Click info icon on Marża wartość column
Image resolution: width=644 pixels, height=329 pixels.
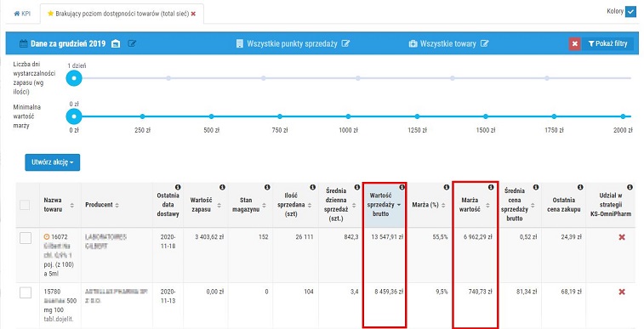[x=491, y=187]
